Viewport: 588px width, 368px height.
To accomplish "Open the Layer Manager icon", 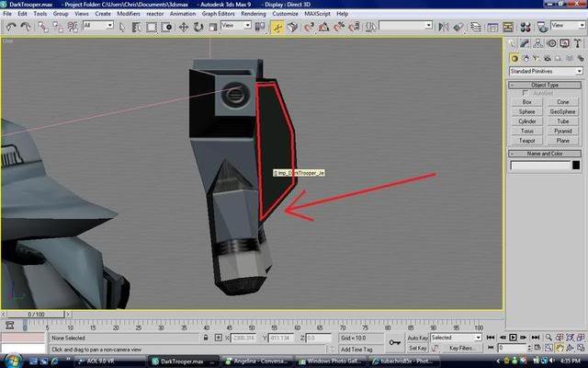I will 476,27.
